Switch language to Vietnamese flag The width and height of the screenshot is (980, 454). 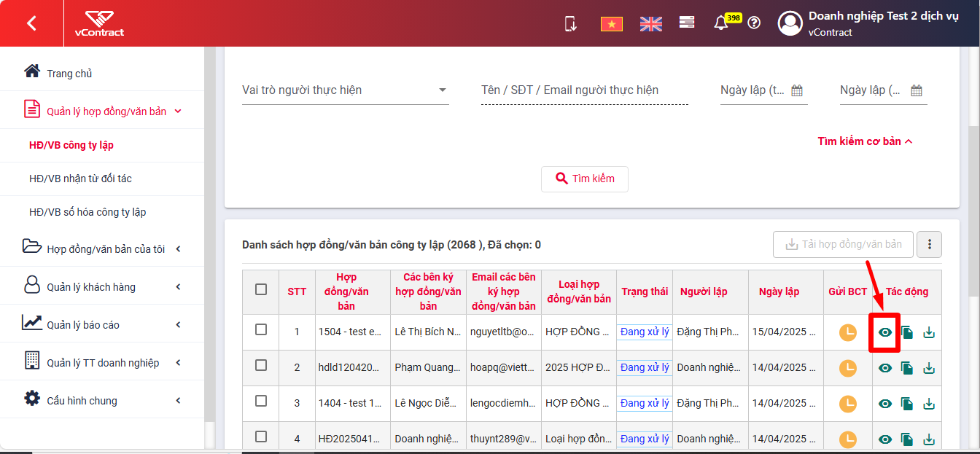point(611,24)
